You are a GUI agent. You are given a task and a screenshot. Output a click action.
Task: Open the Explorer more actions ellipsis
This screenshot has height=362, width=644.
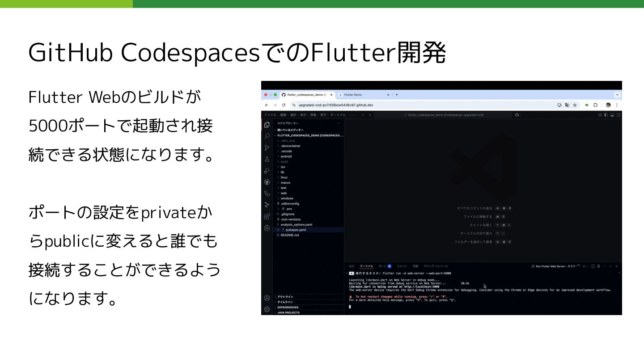click(x=339, y=123)
